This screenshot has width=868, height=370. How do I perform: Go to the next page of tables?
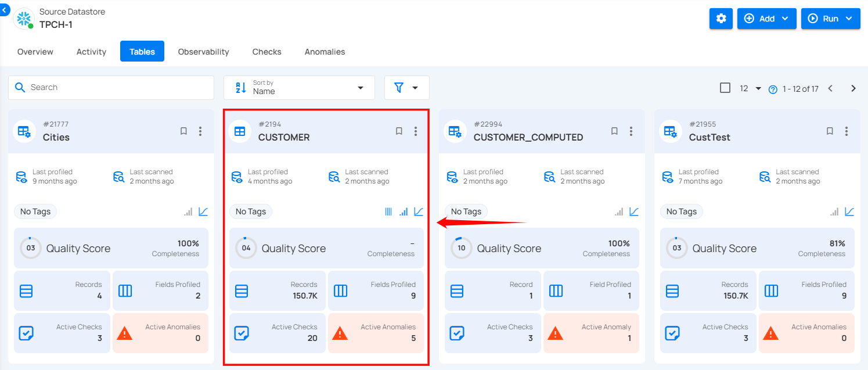tap(853, 88)
